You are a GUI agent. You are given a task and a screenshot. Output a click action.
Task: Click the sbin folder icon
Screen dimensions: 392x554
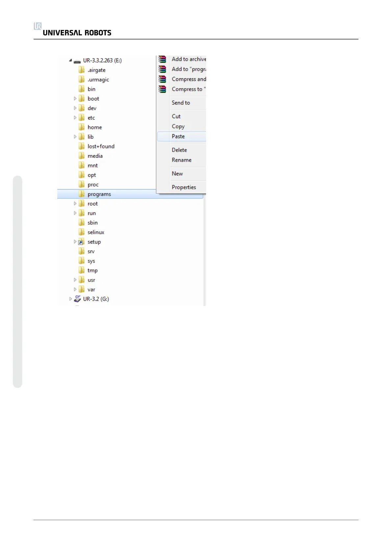point(82,222)
